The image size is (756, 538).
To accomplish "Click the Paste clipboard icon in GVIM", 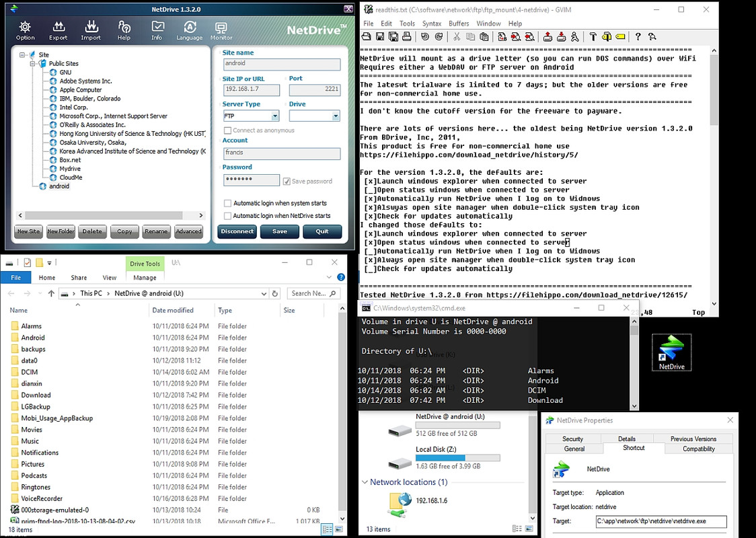I will click(484, 36).
